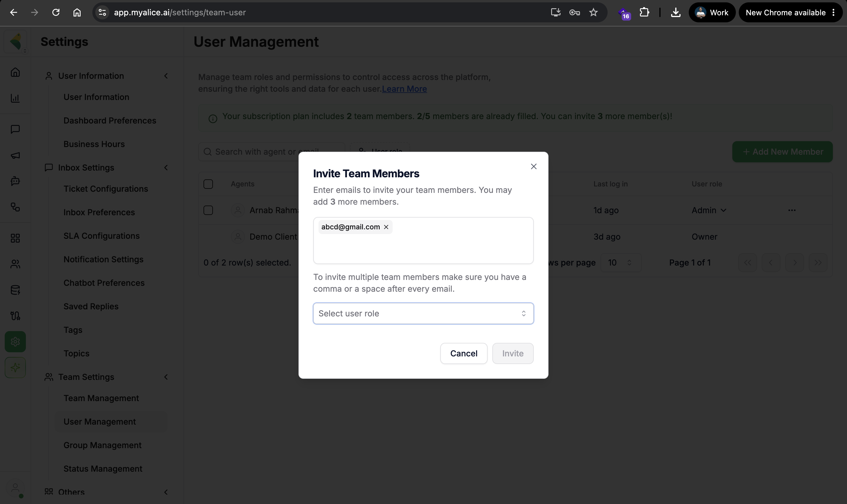Open site information icon in address bar
Viewport: 847px width, 504px height.
pyautogui.click(x=102, y=13)
